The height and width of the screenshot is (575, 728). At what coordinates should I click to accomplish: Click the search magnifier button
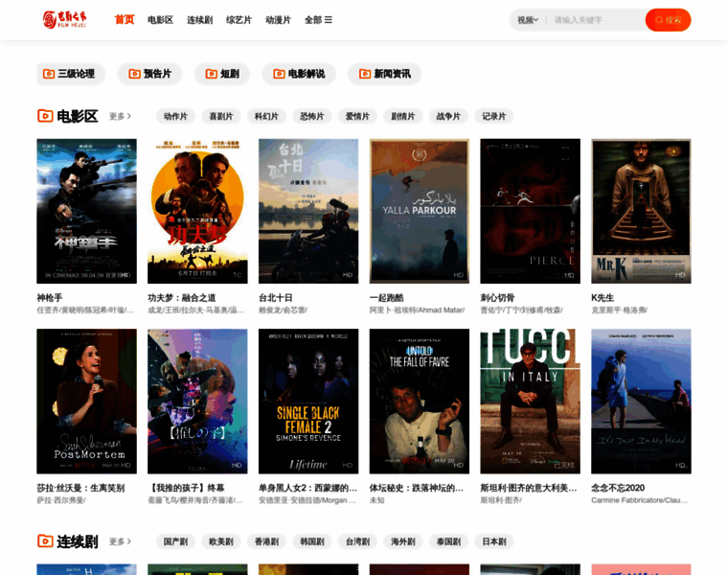click(668, 20)
